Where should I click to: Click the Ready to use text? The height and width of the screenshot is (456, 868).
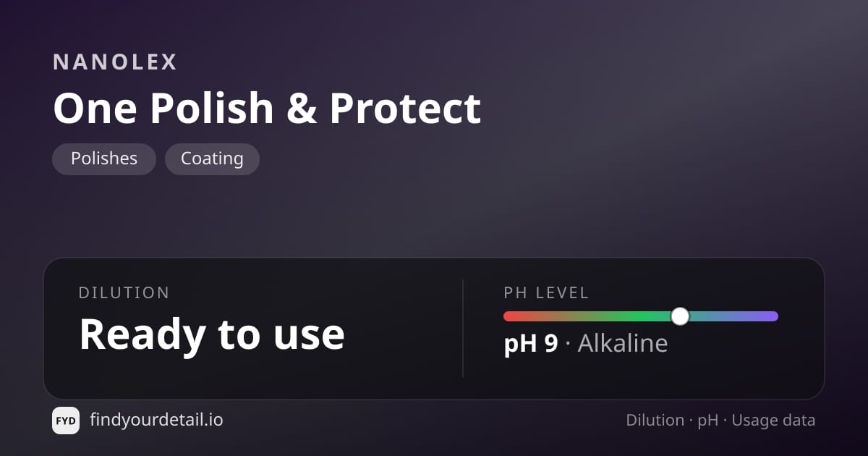point(212,334)
